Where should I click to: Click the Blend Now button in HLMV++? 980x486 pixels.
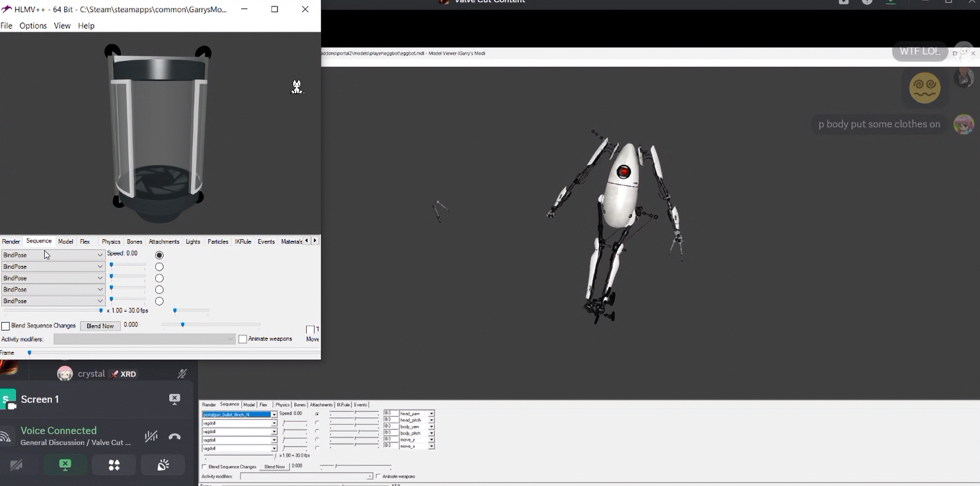click(x=100, y=326)
